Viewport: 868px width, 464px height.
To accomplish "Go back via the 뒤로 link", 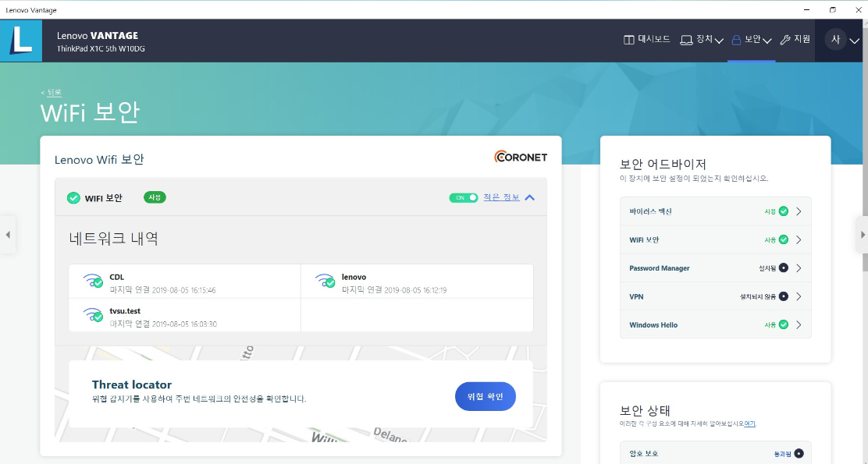I will [x=54, y=92].
